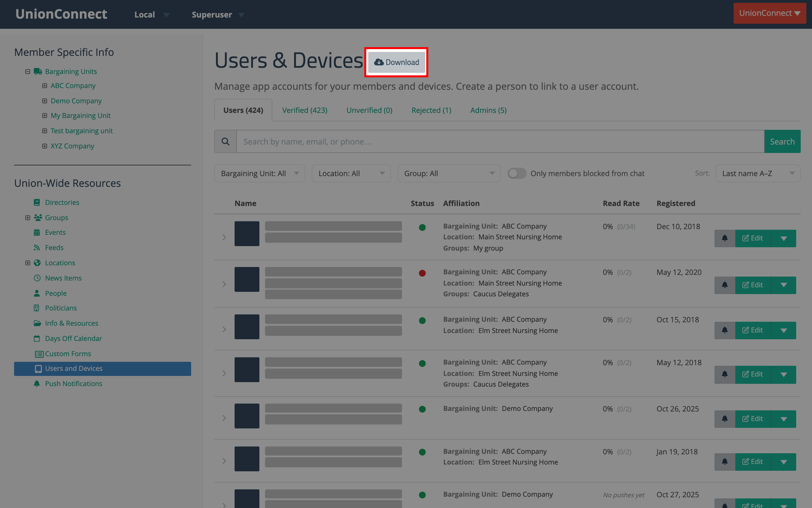The height and width of the screenshot is (508, 812).
Task: Click Edit for Dec 10, 2018 user
Action: [x=753, y=238]
